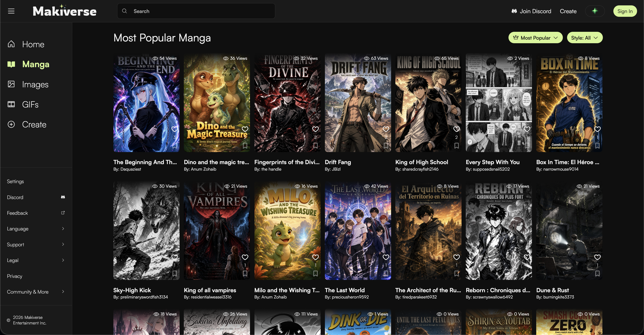Screen dimensions: 644x335
Task: Open the Dink or Die cover thumbnail
Action: [x=358, y=322]
